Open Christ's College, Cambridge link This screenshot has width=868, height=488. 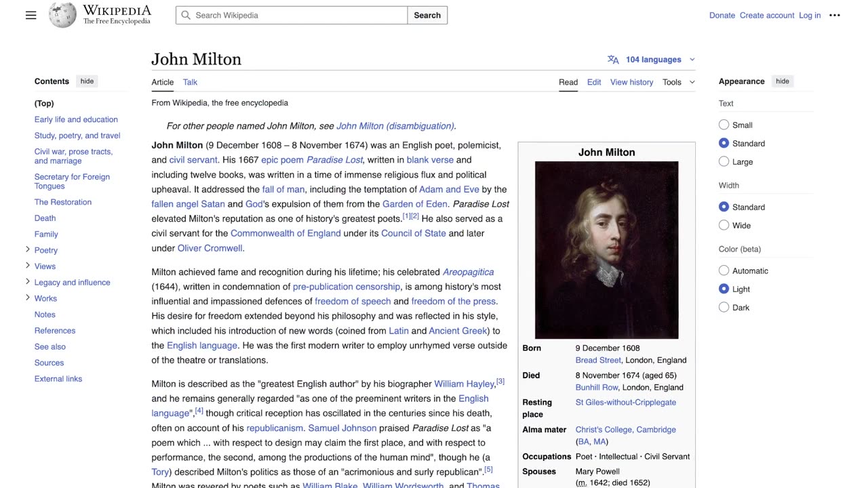626,429
